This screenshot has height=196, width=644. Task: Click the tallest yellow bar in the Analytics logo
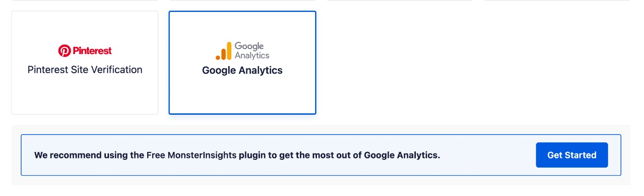coord(229,51)
